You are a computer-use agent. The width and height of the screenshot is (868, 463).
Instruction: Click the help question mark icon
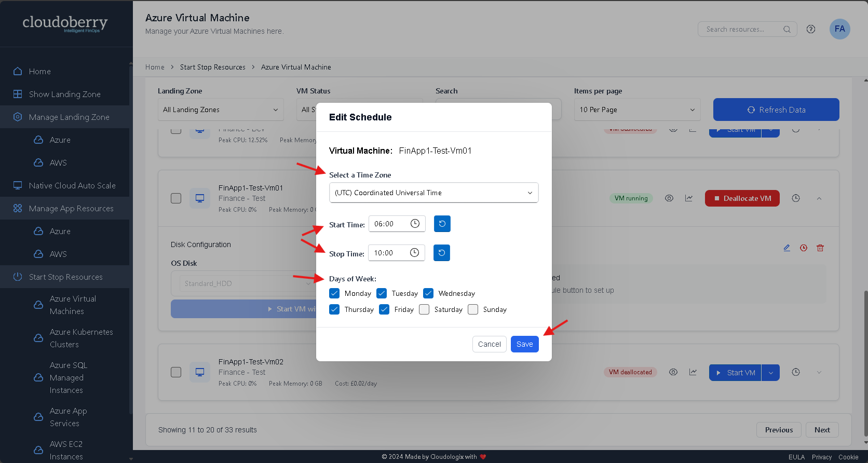[811, 29]
